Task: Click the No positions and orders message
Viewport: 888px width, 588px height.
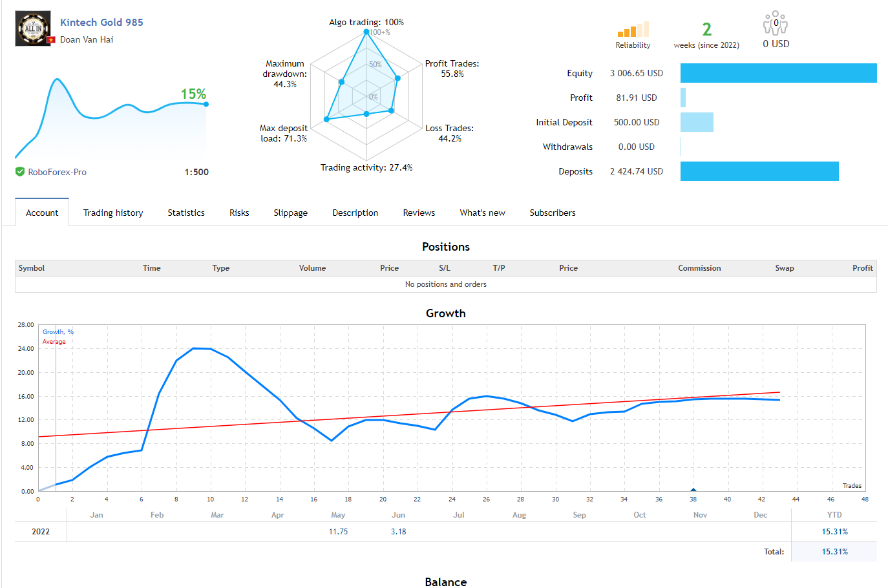Action: (x=446, y=284)
